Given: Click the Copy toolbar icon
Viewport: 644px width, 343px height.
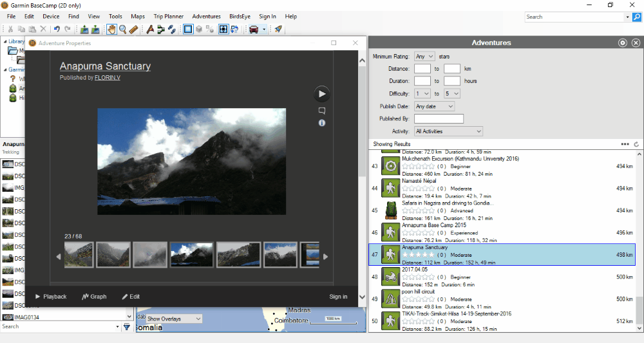Looking at the screenshot, I should tap(21, 29).
